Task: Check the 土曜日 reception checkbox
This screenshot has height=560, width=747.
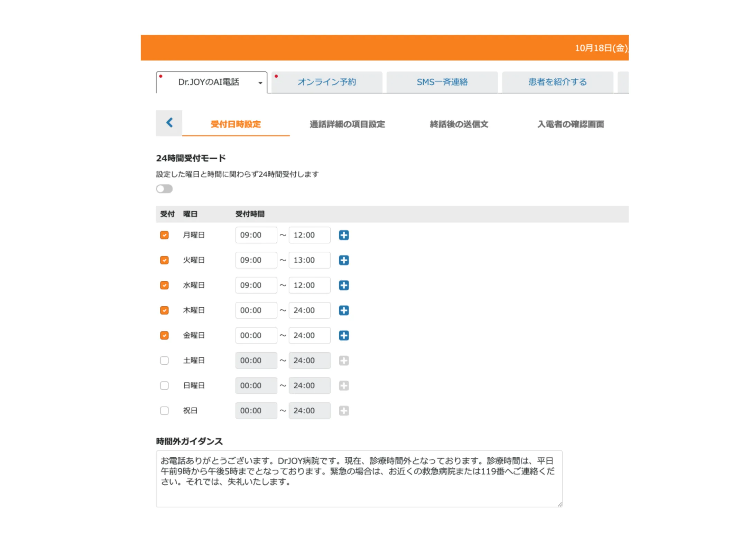Action: [164, 361]
